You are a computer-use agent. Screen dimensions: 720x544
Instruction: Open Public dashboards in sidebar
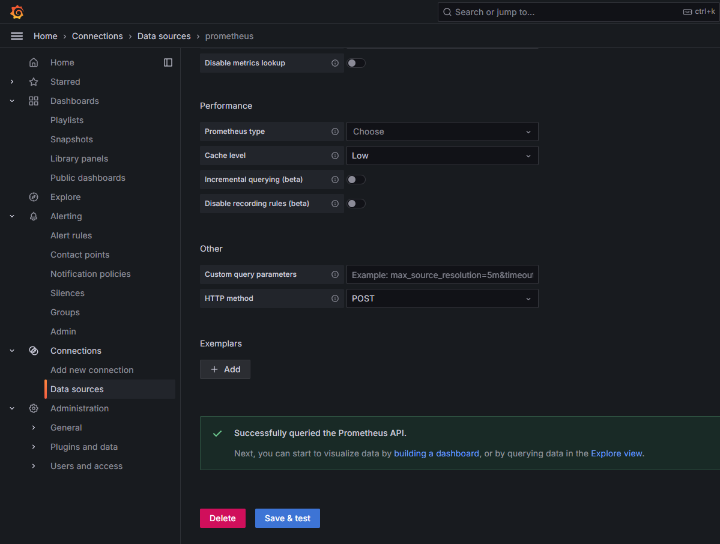tap(88, 178)
